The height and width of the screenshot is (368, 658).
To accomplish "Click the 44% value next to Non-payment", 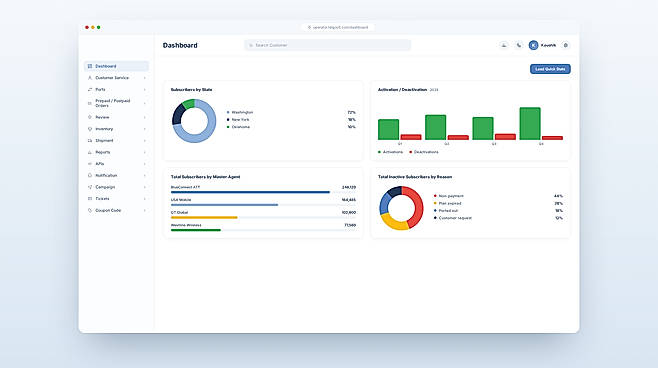I will [x=559, y=196].
